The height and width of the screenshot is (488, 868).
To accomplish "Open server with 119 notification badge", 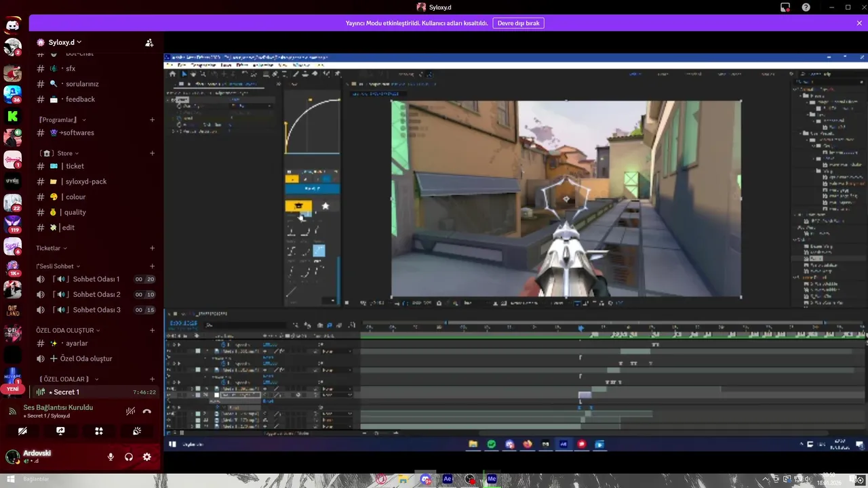I will pos(12,224).
